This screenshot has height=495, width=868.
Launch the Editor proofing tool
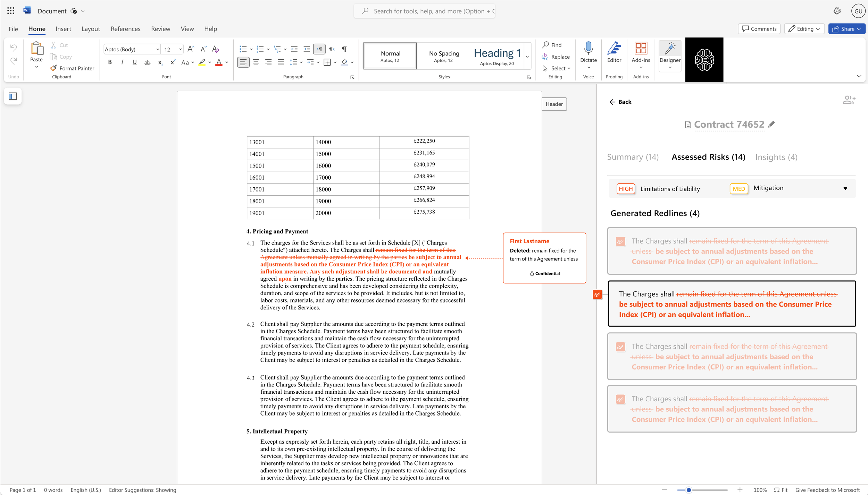[x=614, y=54]
